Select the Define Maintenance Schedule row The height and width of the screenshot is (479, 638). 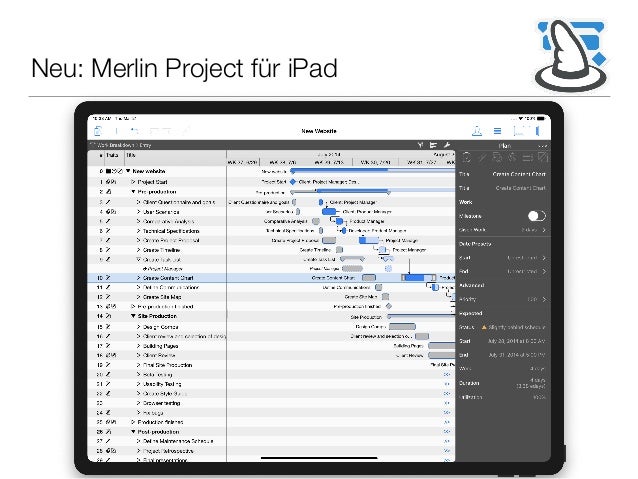click(157, 441)
